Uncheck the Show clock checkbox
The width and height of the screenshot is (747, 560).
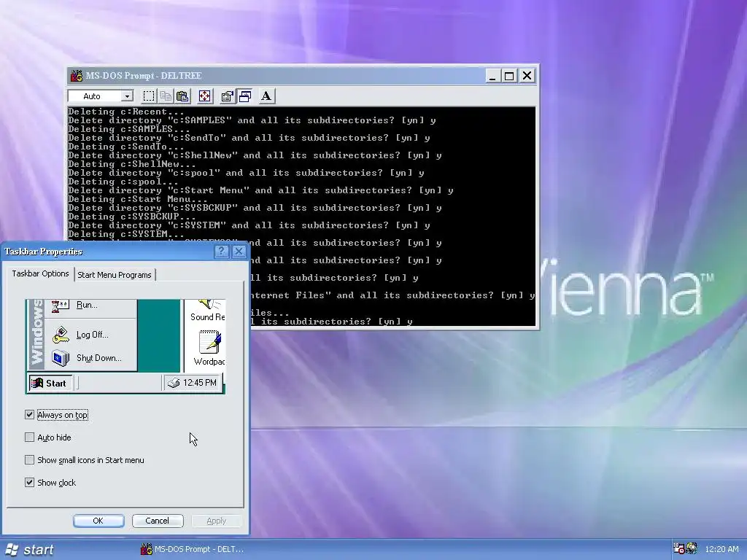(x=29, y=483)
